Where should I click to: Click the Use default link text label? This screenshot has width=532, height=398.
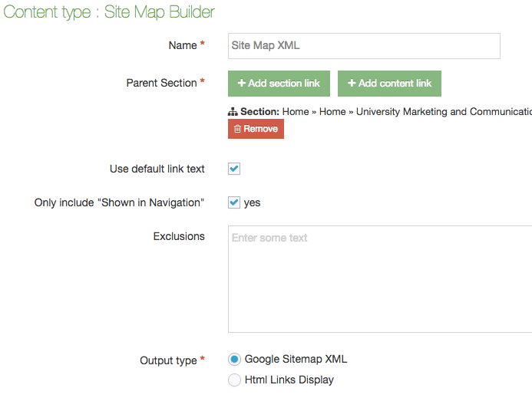tap(157, 169)
